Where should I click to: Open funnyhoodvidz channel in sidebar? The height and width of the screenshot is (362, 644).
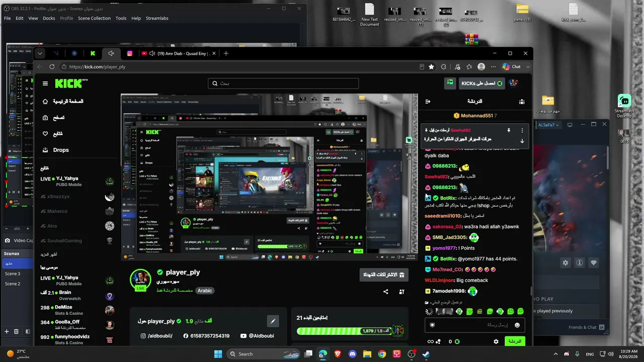pos(77,339)
